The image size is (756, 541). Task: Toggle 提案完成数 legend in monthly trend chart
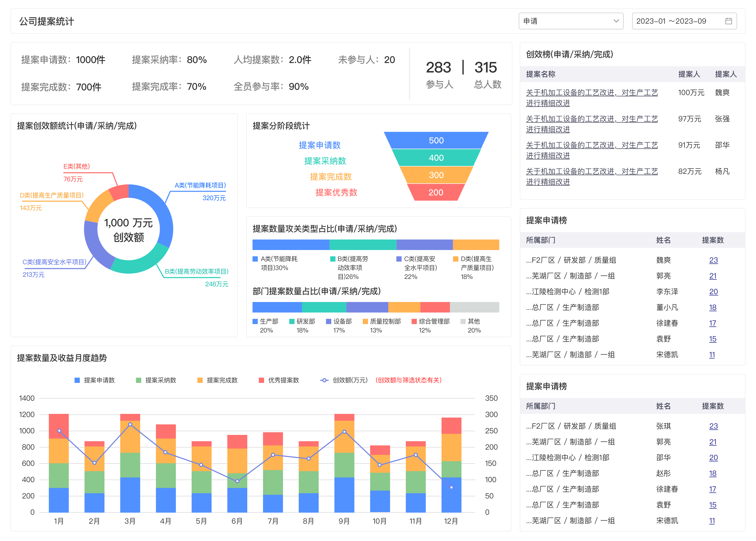(217, 380)
